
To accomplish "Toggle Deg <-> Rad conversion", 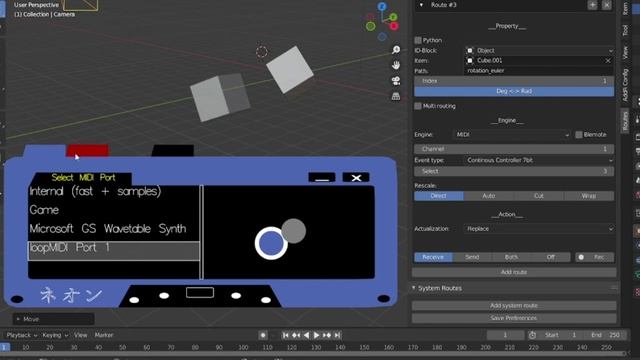I will pyautogui.click(x=514, y=91).
